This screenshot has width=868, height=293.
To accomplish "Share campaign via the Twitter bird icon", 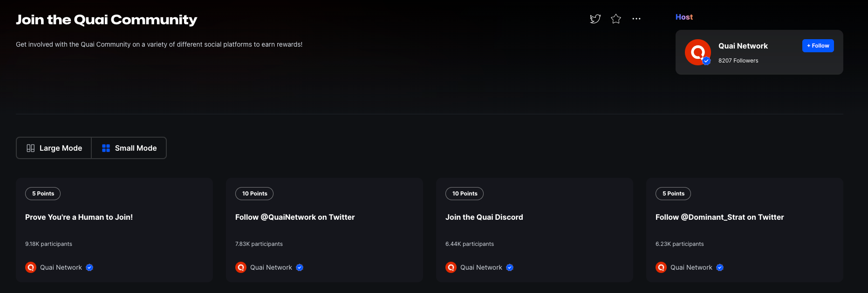I will 595,19.
